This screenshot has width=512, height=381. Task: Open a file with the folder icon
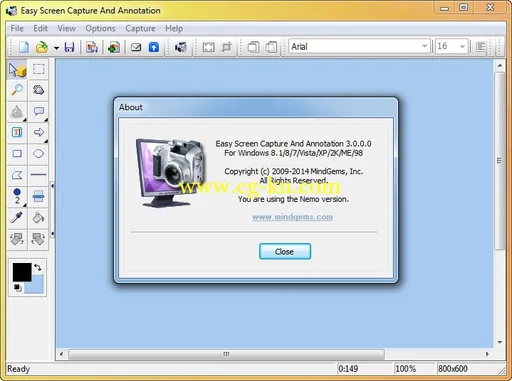[42, 47]
